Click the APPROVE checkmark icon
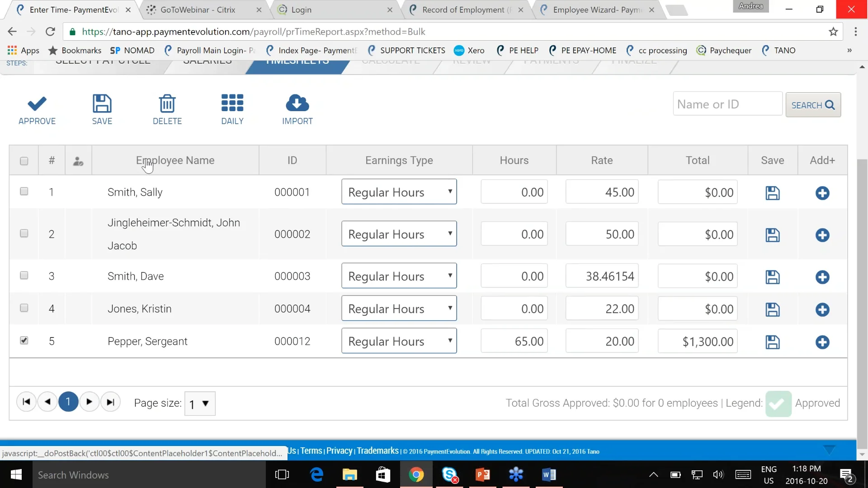The image size is (868, 488). click(37, 108)
